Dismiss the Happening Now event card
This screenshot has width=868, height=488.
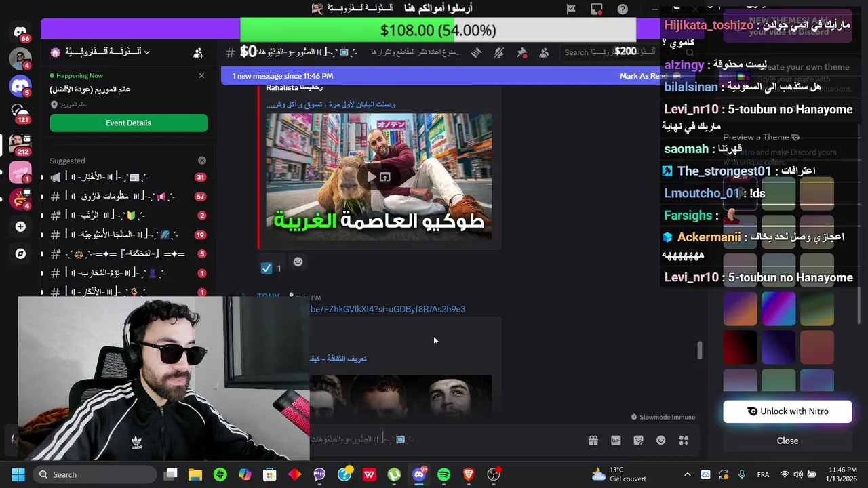(x=201, y=75)
